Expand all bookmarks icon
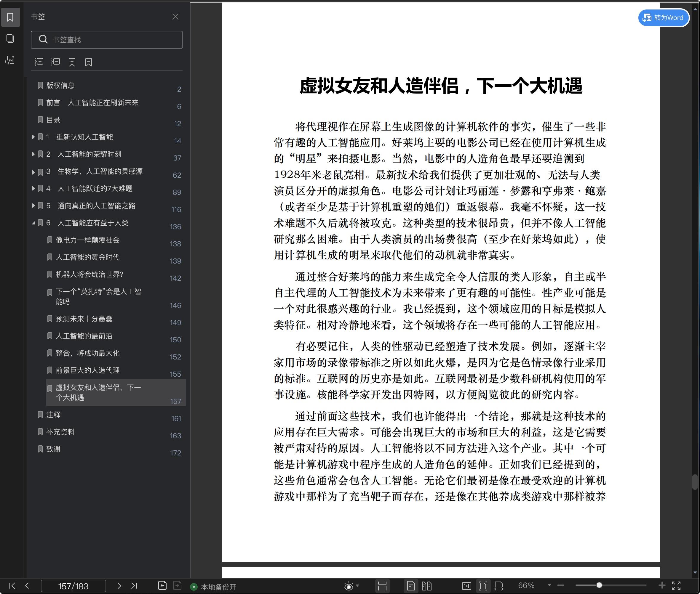The height and width of the screenshot is (594, 700). coord(39,62)
